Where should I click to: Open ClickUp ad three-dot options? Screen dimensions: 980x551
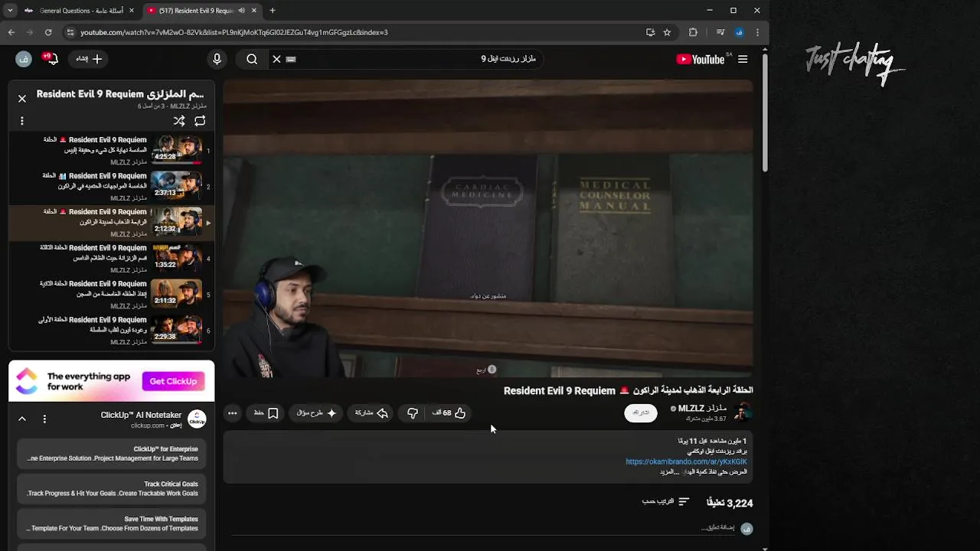pos(44,419)
